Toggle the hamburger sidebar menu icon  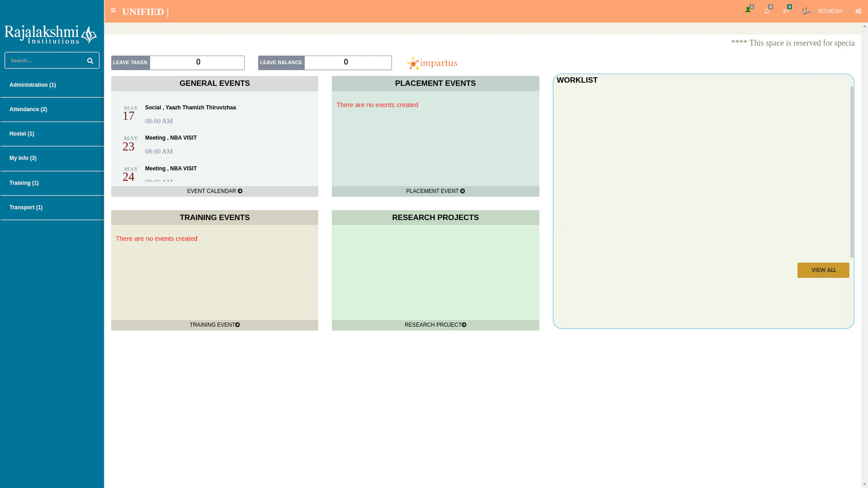[x=113, y=10]
